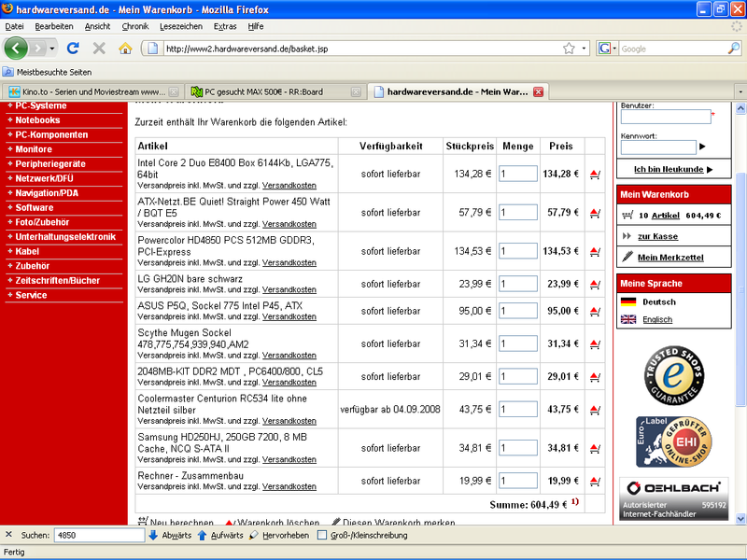Remove LG GH20N drive from basket
The height and width of the screenshot is (560, 747).
(595, 285)
